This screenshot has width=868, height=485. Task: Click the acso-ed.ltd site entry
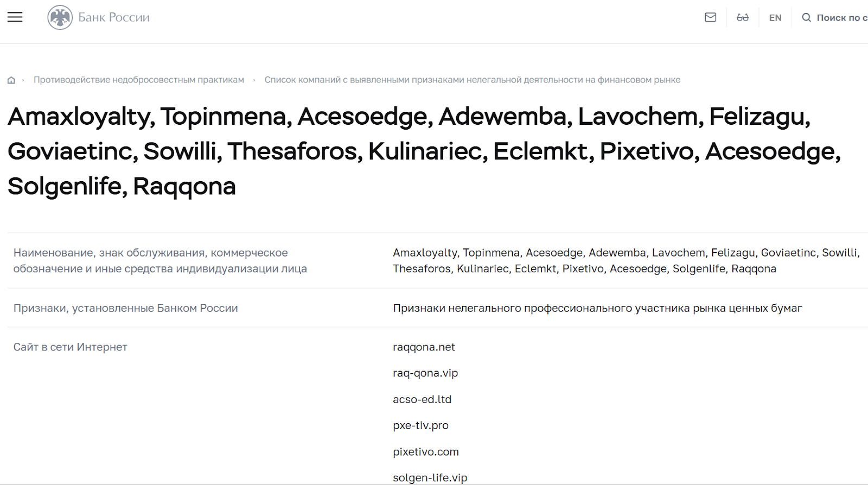[x=422, y=399]
